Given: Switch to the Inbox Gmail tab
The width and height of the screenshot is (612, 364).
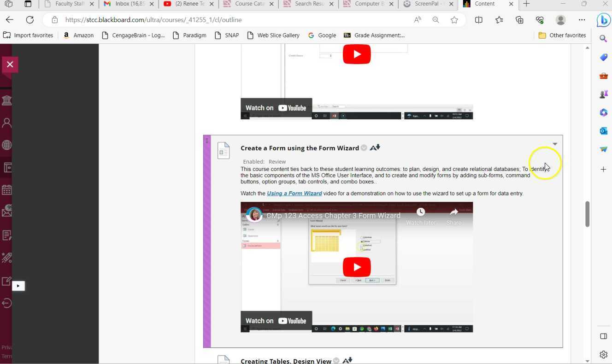Looking at the screenshot, I should point(127,4).
